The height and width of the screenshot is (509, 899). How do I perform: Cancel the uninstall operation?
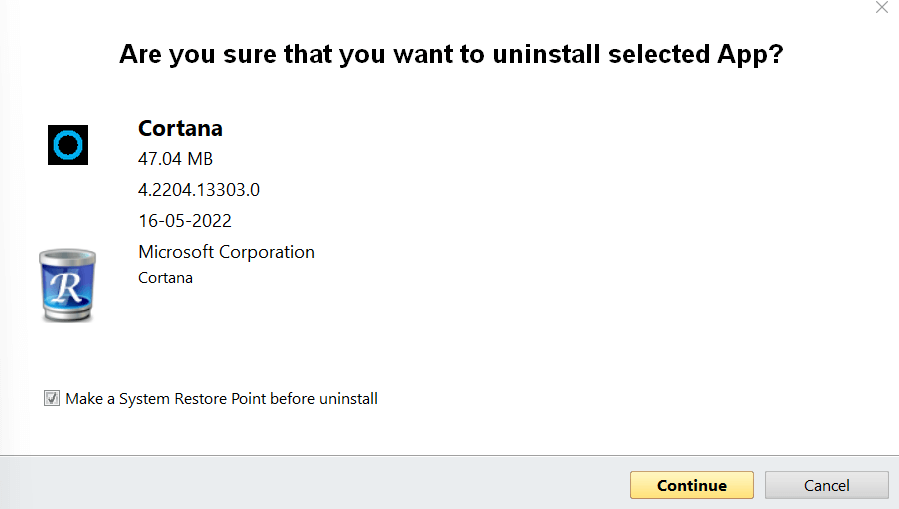click(x=826, y=485)
